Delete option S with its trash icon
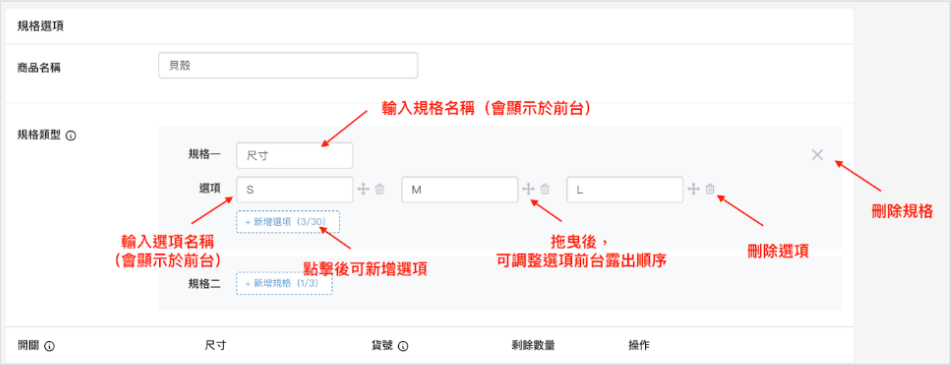This screenshot has height=365, width=951. [380, 189]
